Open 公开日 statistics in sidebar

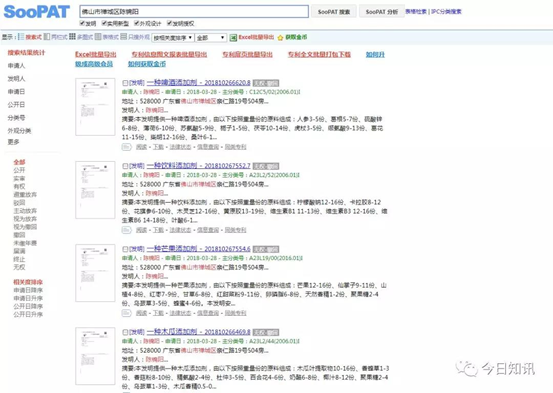pos(16,105)
